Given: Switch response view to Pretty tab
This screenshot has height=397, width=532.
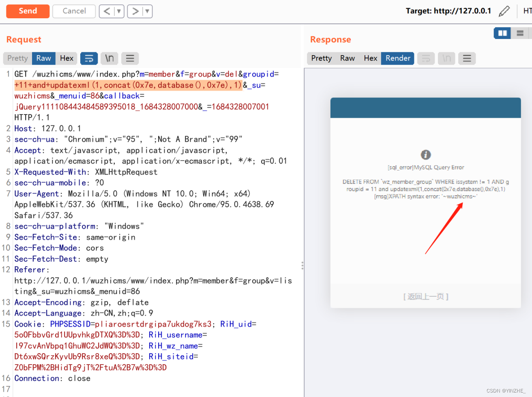Looking at the screenshot, I should tap(322, 58).
